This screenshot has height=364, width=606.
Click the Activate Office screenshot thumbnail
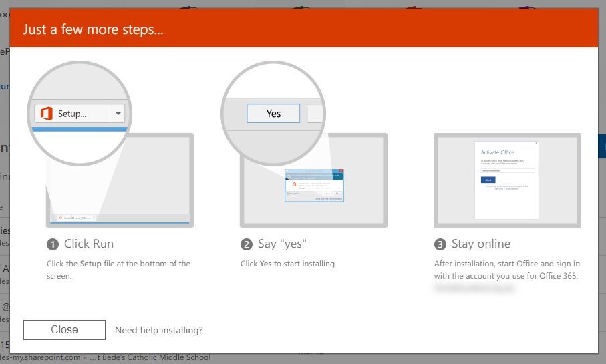tap(506, 180)
